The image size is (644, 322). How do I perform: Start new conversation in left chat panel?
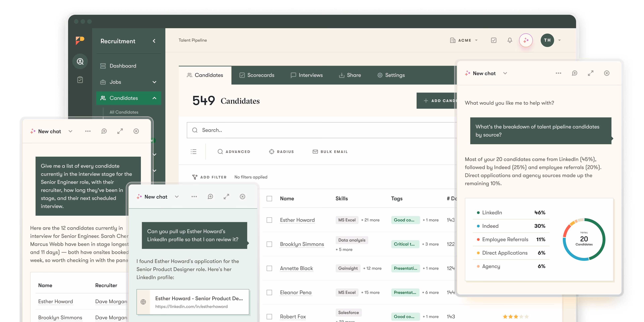[104, 131]
